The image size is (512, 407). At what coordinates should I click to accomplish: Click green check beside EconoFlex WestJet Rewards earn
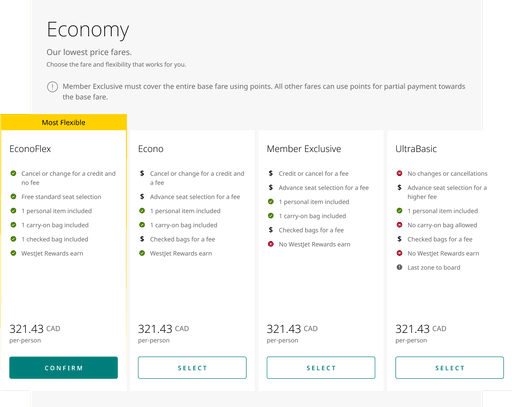coord(13,253)
